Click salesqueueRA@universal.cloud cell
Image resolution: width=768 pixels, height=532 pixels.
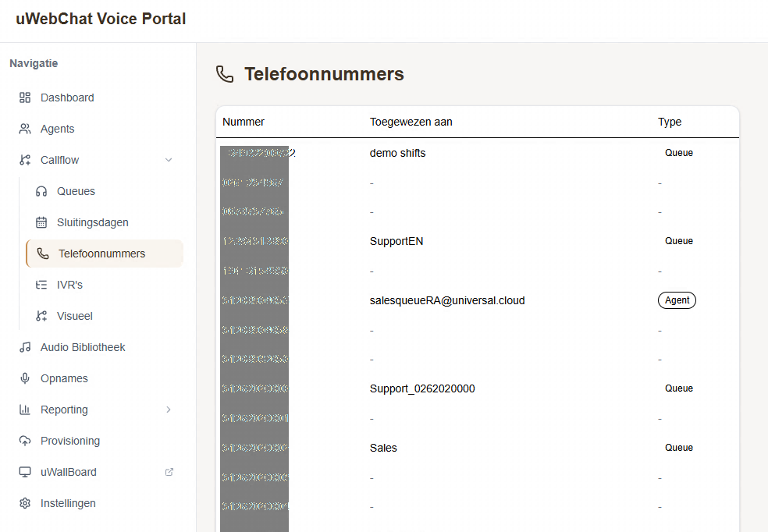click(x=447, y=300)
